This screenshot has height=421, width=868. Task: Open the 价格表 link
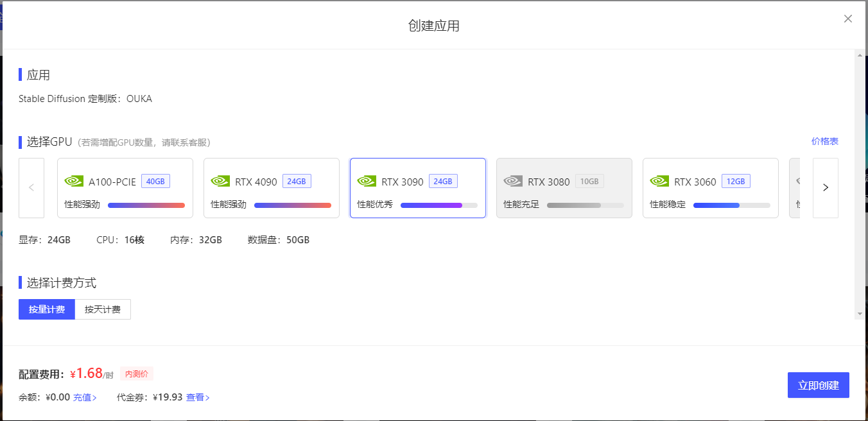(825, 141)
